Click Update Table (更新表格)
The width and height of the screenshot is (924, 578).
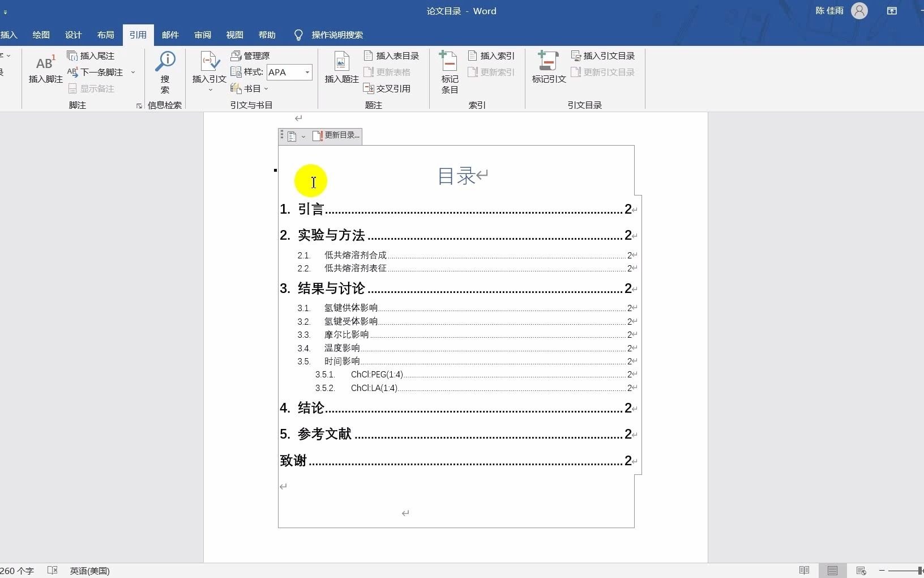[387, 72]
